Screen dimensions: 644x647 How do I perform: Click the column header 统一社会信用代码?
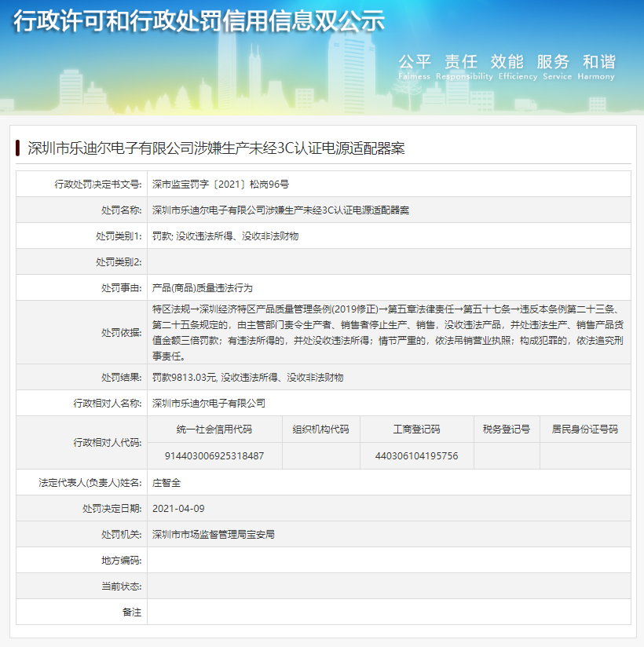pyautogui.click(x=214, y=430)
